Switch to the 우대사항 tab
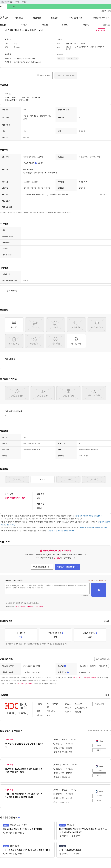Viewport: 111px width, 868px height. click(x=45, y=25)
